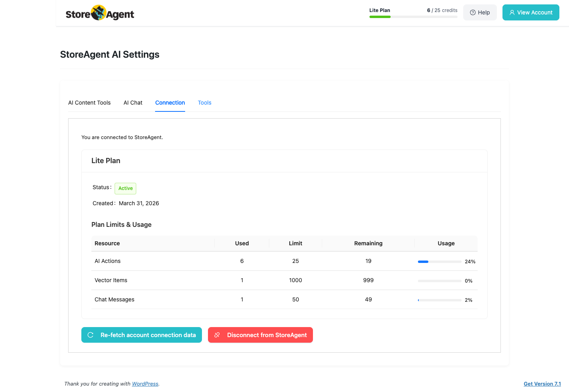The height and width of the screenshot is (392, 569).
Task: Click the 'You are connected to StoreAgent.' text
Action: click(x=122, y=137)
